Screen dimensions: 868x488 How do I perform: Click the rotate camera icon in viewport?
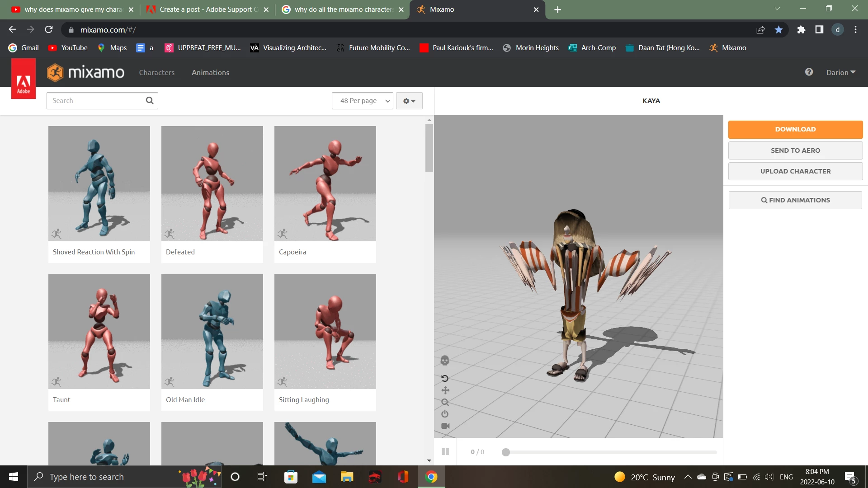[x=445, y=378]
